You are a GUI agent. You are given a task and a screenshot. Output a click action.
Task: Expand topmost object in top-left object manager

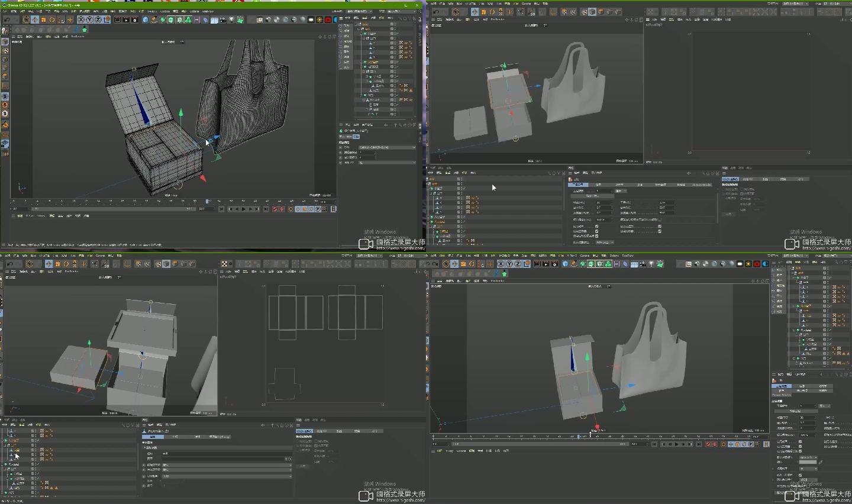356,24
